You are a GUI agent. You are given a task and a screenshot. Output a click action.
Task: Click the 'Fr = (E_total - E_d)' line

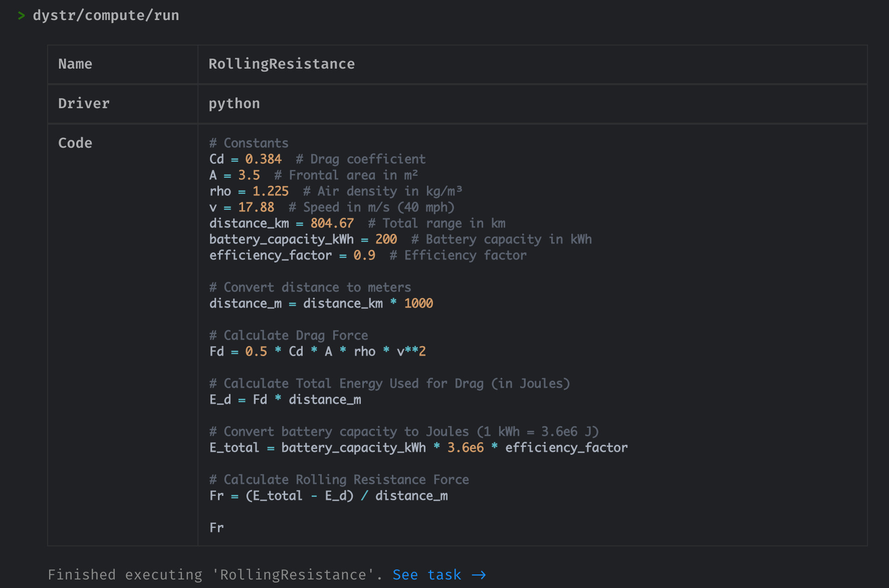click(x=329, y=496)
